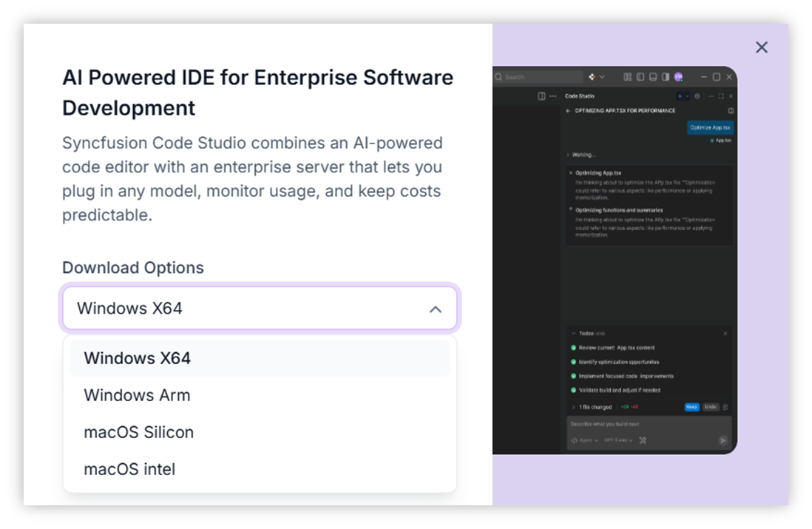Open the Code Studio settings gear icon

point(697,96)
